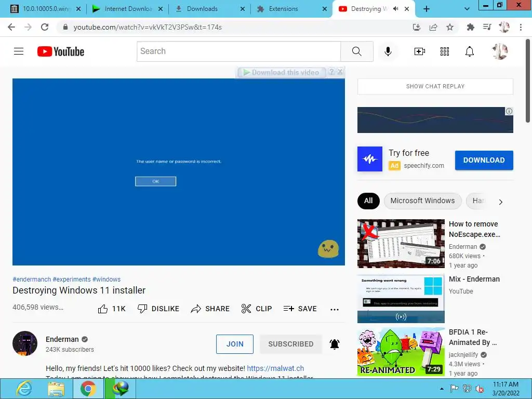532x399 pixels.
Task: Join the Enderman channel membership
Action: 235,344
